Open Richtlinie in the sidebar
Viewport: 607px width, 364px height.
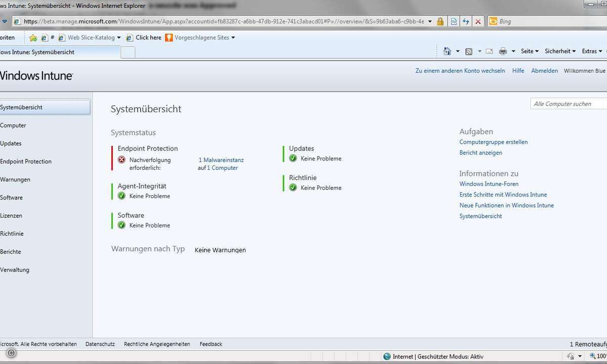12,234
